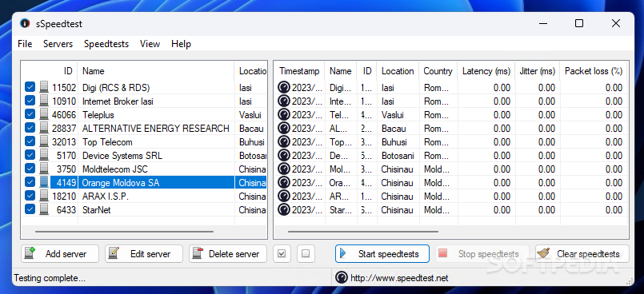Click the Clear speedtests button
The width and height of the screenshot is (644, 294).
click(582, 254)
